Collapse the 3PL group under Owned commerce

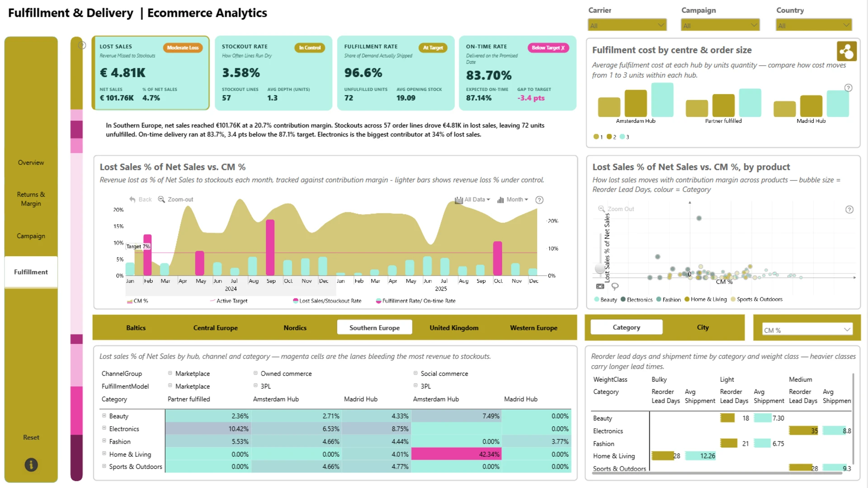point(255,385)
